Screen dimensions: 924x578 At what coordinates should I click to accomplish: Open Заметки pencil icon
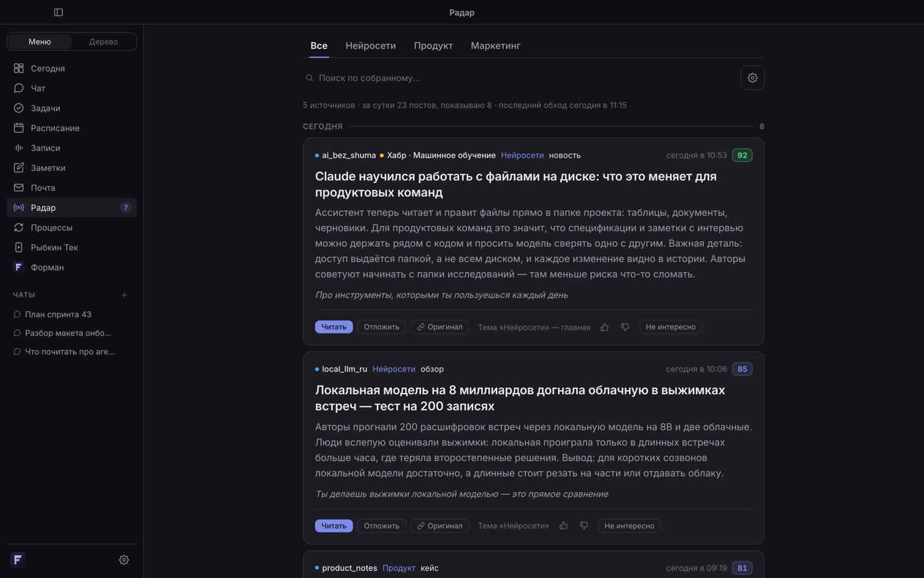(18, 168)
